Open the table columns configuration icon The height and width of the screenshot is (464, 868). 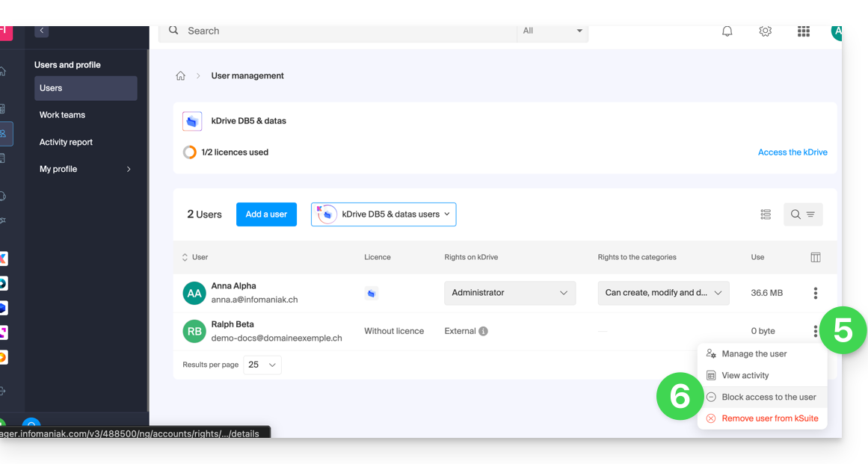point(815,257)
